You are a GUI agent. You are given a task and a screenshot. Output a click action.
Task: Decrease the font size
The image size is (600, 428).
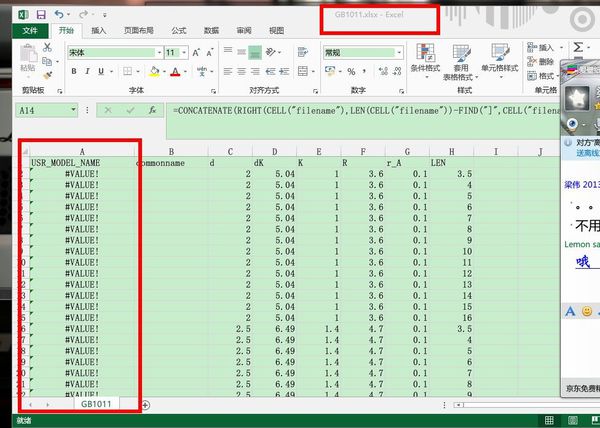click(x=209, y=52)
